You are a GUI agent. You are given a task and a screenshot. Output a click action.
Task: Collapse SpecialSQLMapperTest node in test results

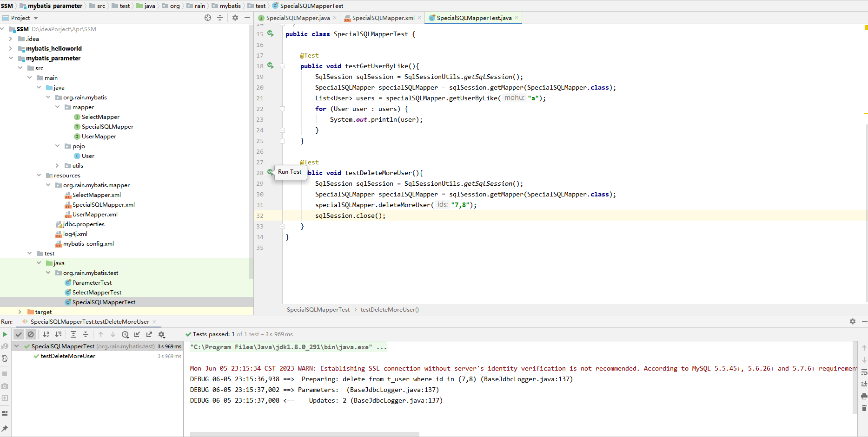(x=17, y=346)
